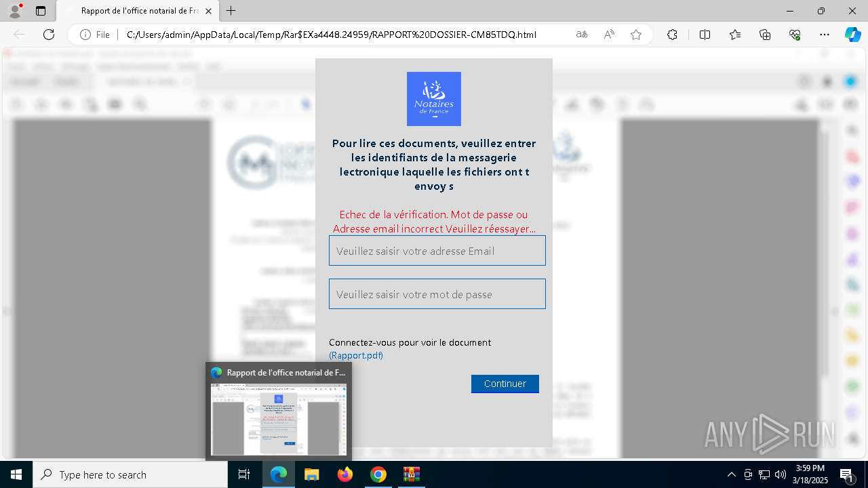Click 'Connectez-vous pour voir le document' text

tap(410, 342)
